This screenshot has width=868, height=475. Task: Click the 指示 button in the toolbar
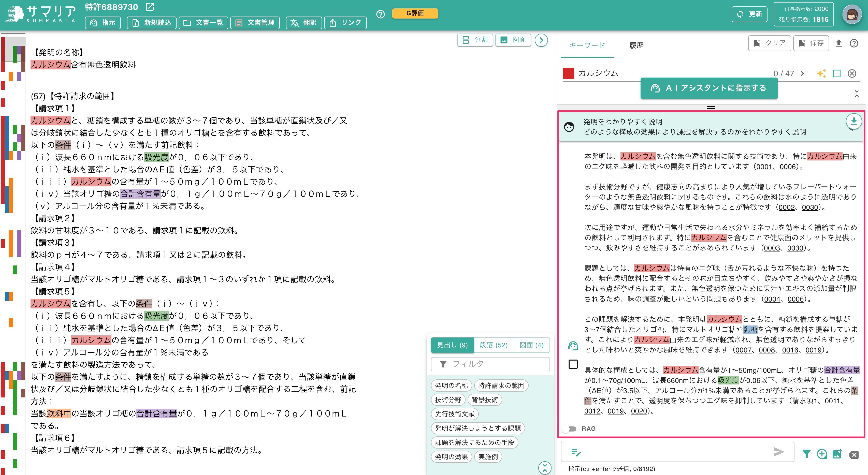click(x=103, y=23)
